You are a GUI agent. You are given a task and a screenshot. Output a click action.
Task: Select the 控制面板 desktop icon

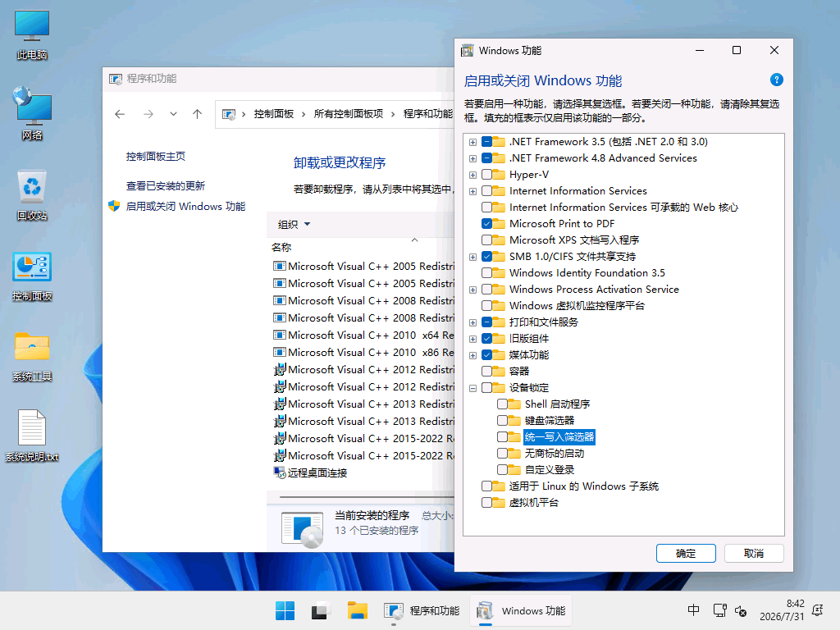32,276
